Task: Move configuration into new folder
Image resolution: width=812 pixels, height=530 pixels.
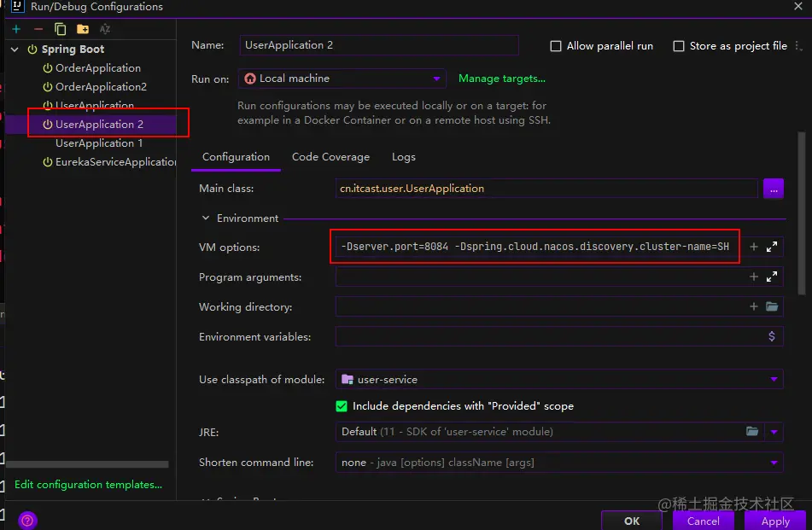Action: click(82, 29)
